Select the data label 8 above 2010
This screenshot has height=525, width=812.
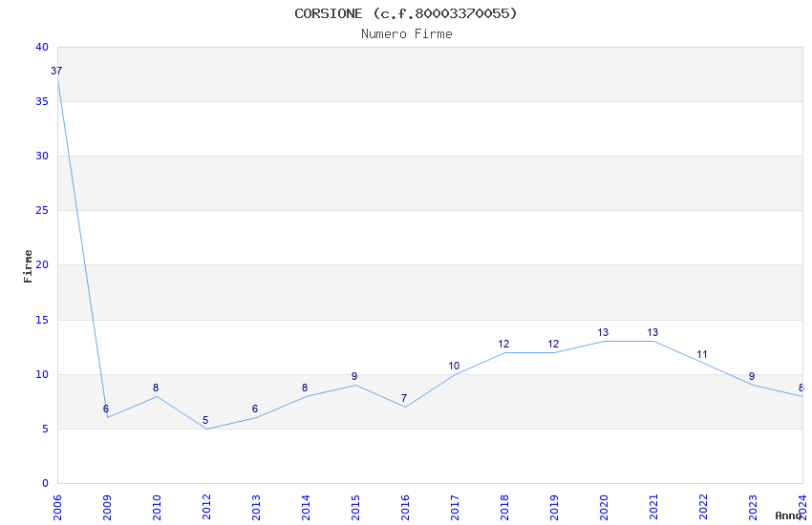(156, 388)
